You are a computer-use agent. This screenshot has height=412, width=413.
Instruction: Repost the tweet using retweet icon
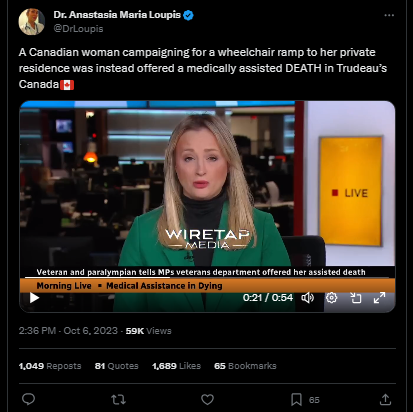[118, 399]
